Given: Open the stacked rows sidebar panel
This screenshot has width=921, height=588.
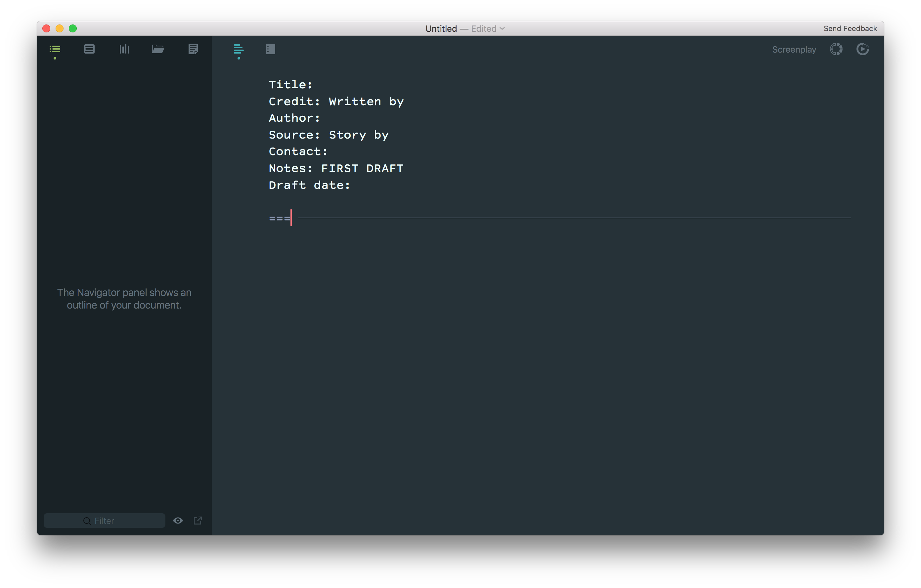Looking at the screenshot, I should (89, 49).
